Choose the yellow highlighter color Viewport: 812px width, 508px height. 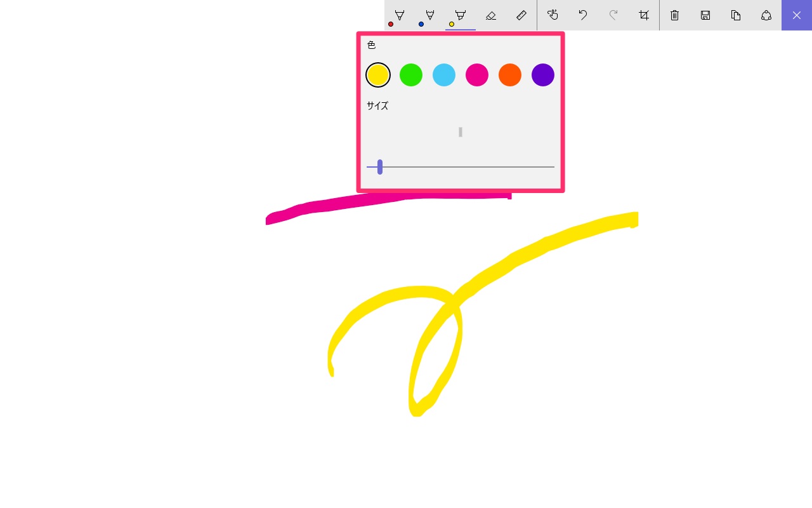pos(378,75)
